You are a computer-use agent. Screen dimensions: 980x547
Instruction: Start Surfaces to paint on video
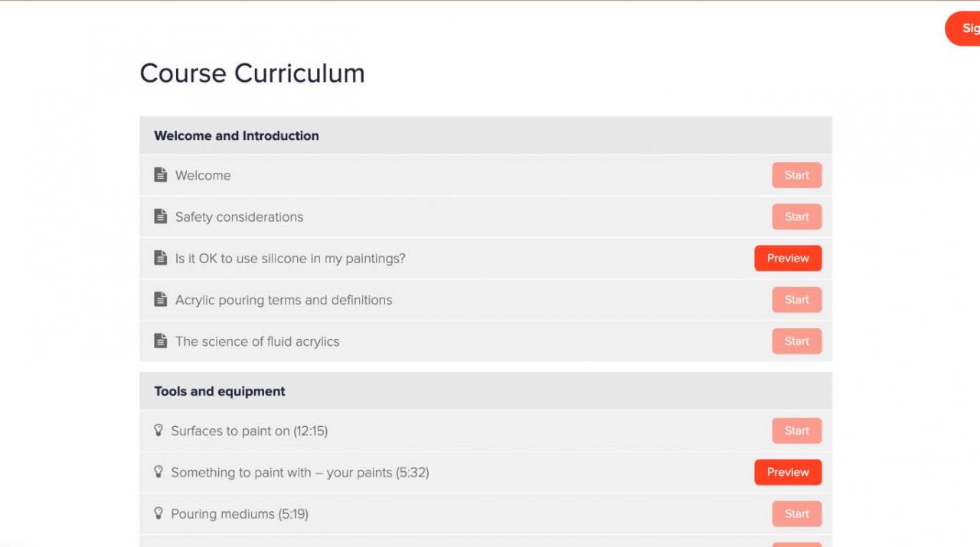796,431
